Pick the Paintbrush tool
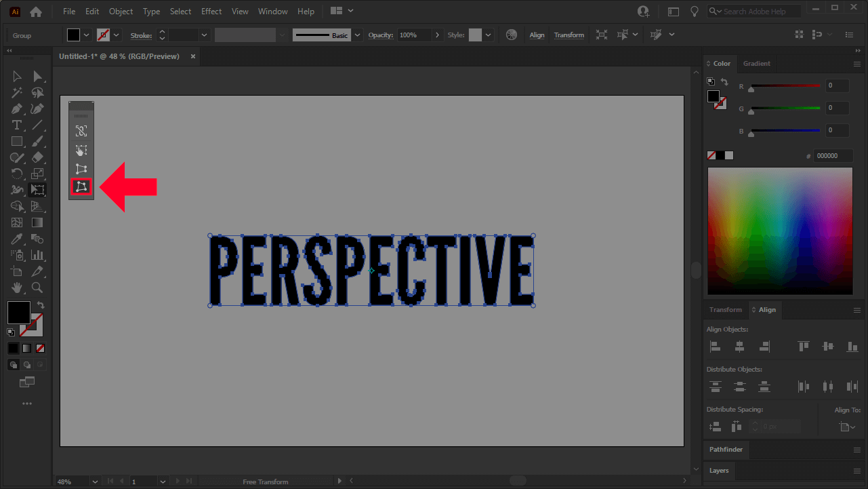The width and height of the screenshot is (868, 489). pos(38,141)
